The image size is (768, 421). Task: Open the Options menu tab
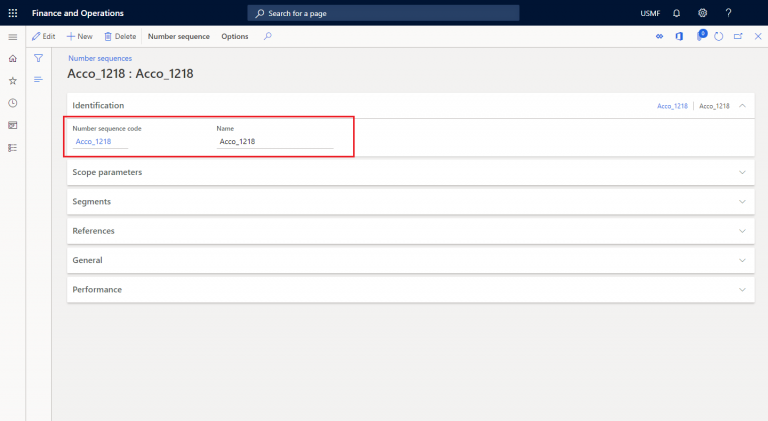point(234,36)
